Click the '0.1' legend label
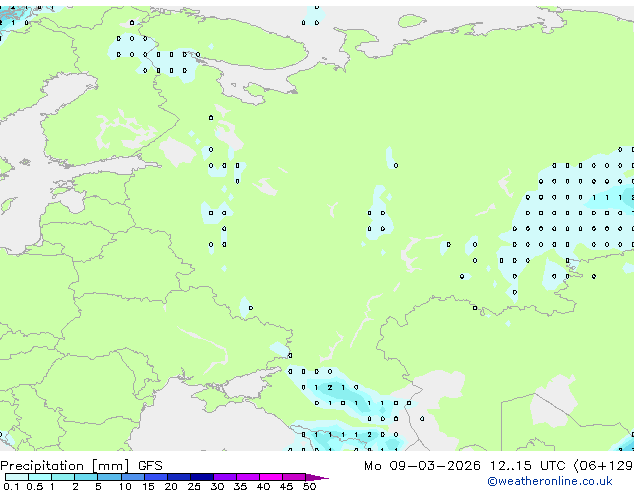This screenshot has width=634, height=490. point(11,486)
